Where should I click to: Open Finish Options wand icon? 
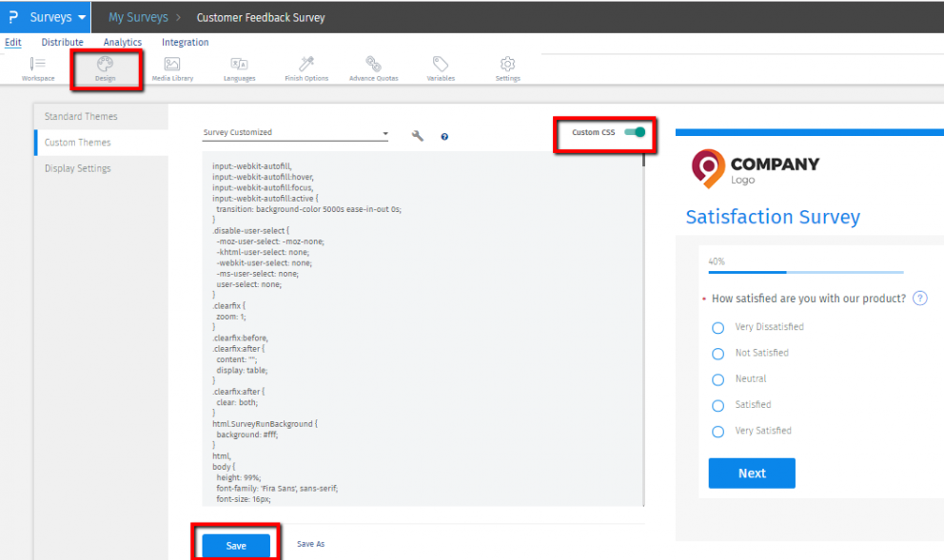(x=306, y=66)
